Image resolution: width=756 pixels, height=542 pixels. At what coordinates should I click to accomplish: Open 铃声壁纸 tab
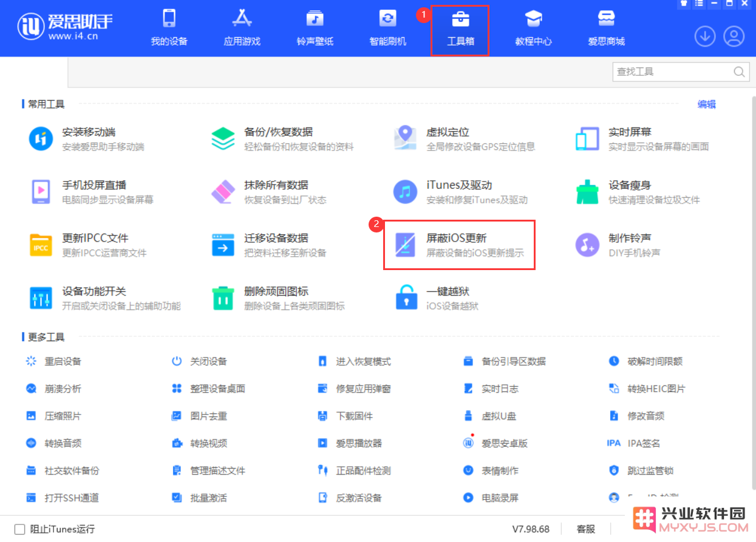coord(315,28)
